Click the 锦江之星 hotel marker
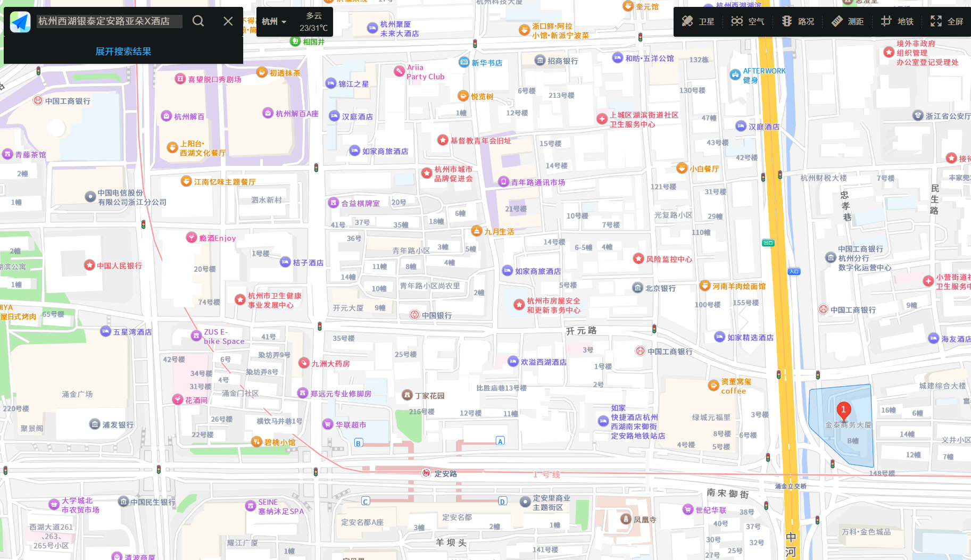 (x=330, y=83)
